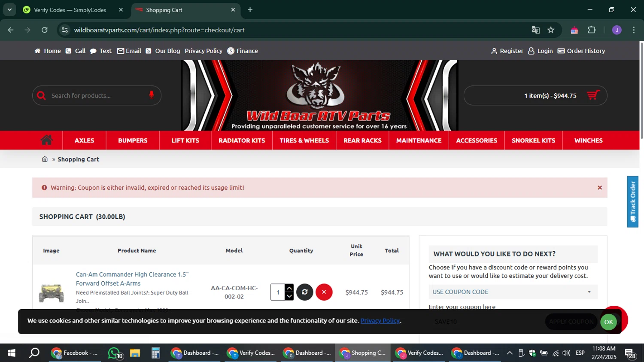Screen dimensions: 644x362
Task: Show hidden system tray icons
Action: click(510, 353)
